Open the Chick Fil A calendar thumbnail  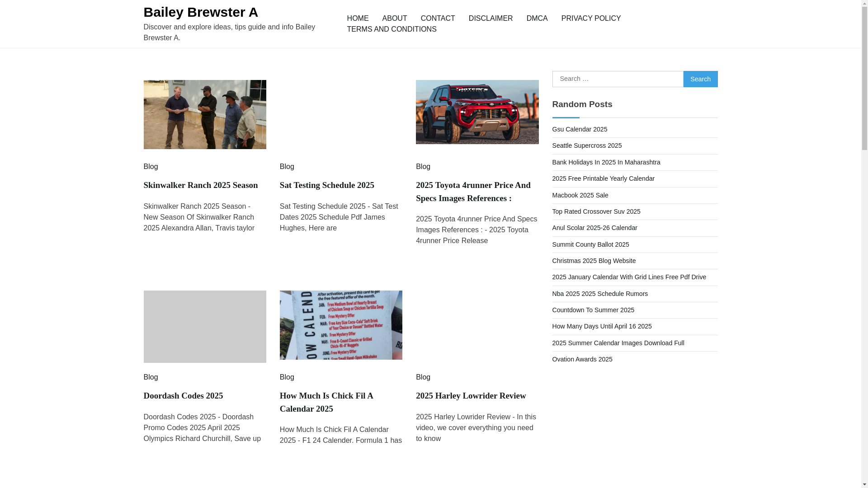pyautogui.click(x=341, y=325)
